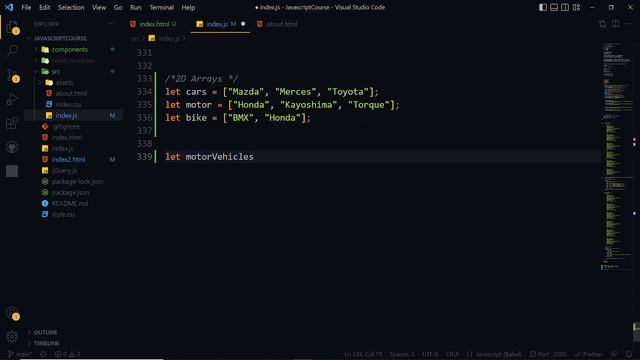Click the Open Changes icon in editor toolbar

click(602, 24)
